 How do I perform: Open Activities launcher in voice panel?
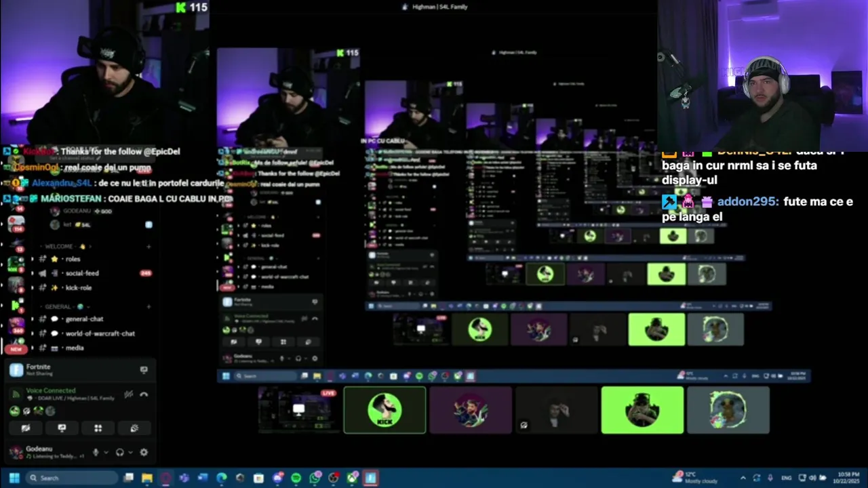click(98, 428)
